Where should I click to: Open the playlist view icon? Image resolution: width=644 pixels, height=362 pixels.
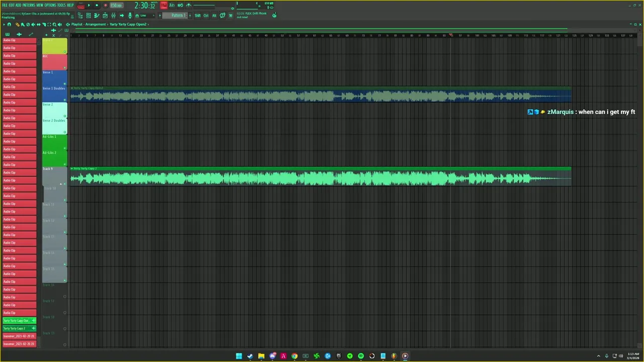pos(105,16)
